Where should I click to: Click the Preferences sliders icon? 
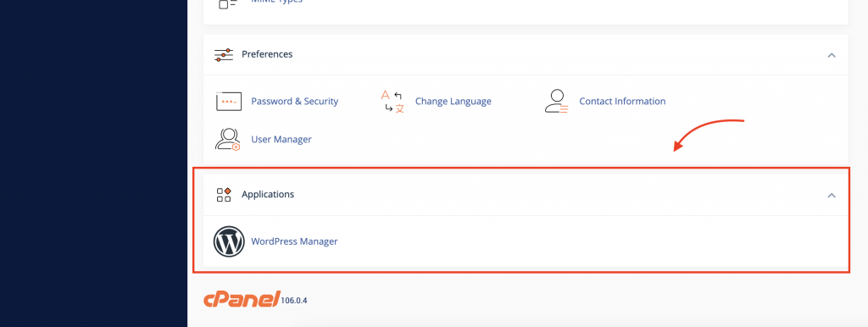[x=224, y=55]
